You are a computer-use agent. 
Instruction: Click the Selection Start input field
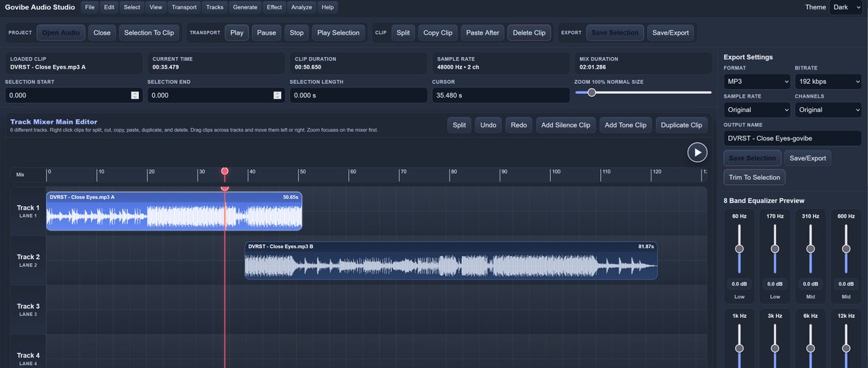point(74,95)
